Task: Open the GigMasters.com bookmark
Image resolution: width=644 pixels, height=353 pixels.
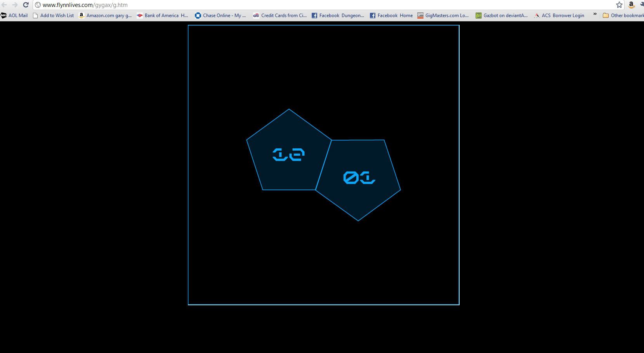Action: (x=443, y=16)
